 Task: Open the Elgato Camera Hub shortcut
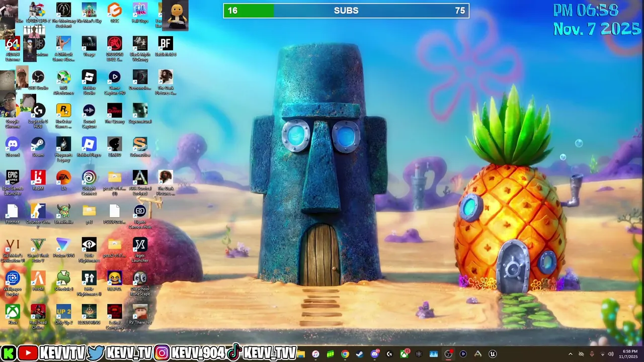click(x=140, y=216)
